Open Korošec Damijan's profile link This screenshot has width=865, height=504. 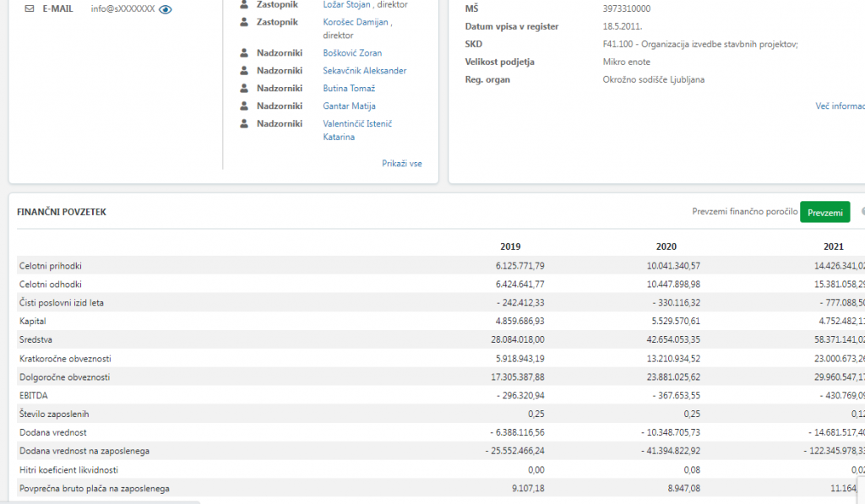click(x=354, y=22)
